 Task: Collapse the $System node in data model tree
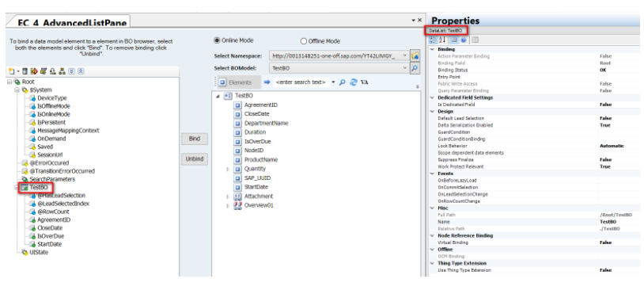tap(17, 90)
